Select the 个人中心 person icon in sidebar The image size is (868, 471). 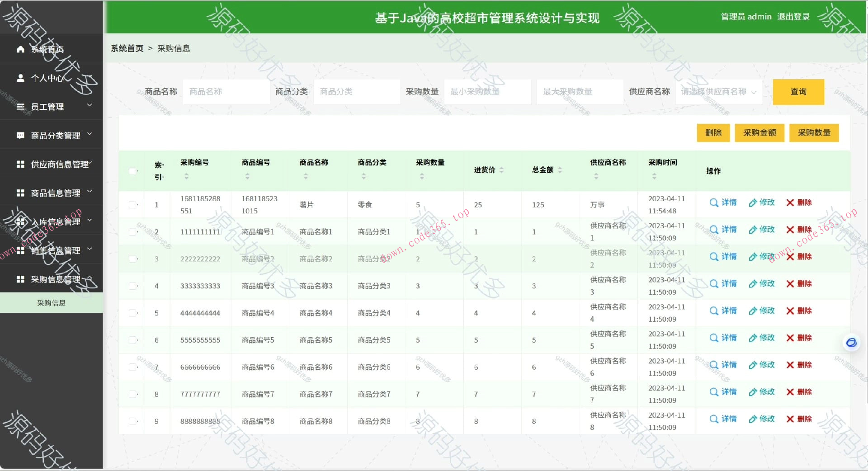20,78
